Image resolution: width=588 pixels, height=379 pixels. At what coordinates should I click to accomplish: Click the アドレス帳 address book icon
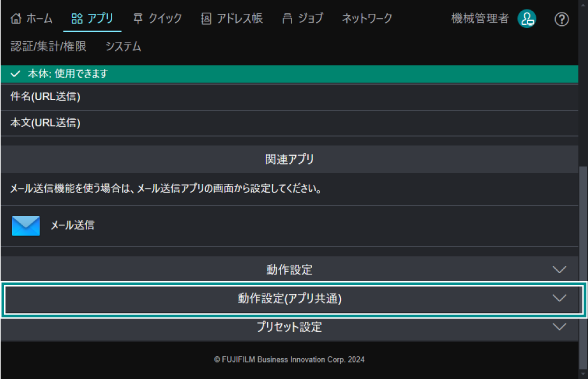click(x=206, y=18)
